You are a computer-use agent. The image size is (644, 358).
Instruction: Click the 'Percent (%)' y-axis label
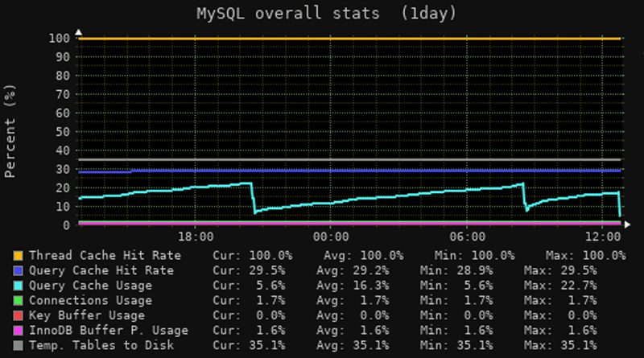click(10, 131)
